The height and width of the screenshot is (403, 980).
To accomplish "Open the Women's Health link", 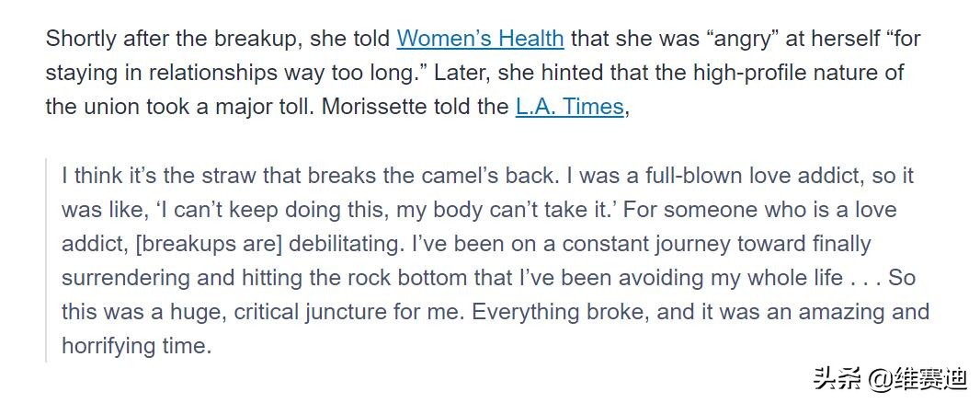I will 480,39.
